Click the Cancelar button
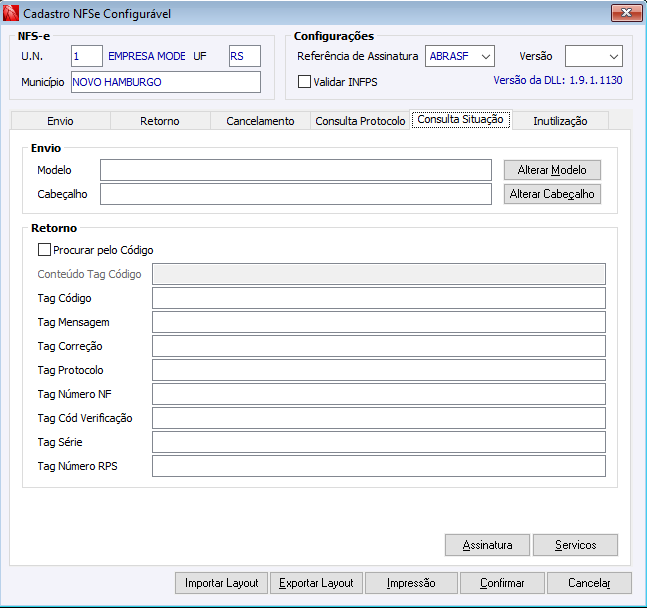 (x=589, y=583)
